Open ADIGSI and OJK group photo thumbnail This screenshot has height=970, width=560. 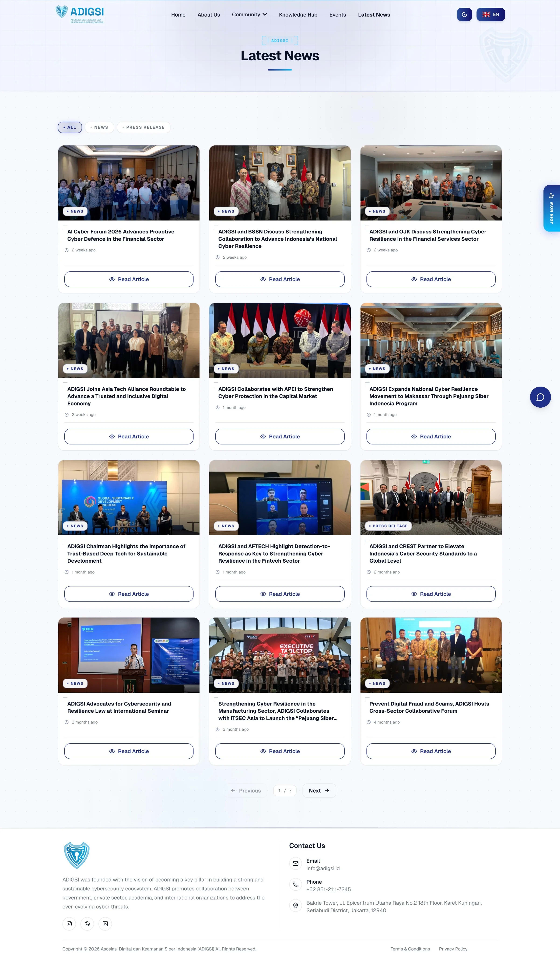pyautogui.click(x=431, y=183)
